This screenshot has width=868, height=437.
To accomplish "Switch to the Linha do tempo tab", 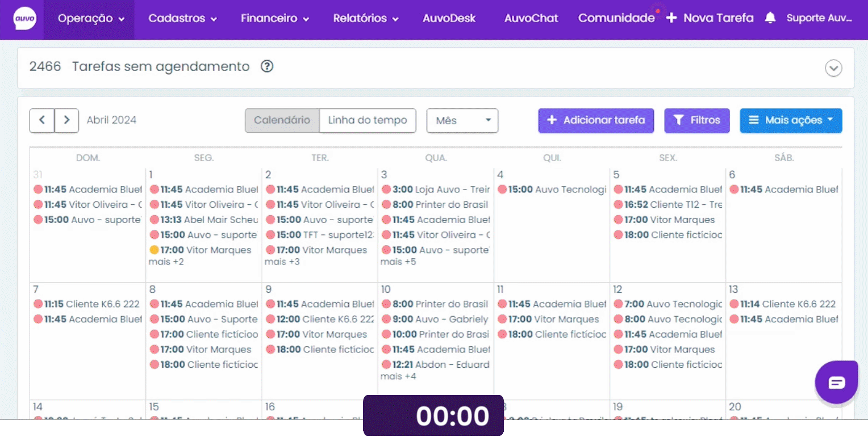I will (x=368, y=120).
